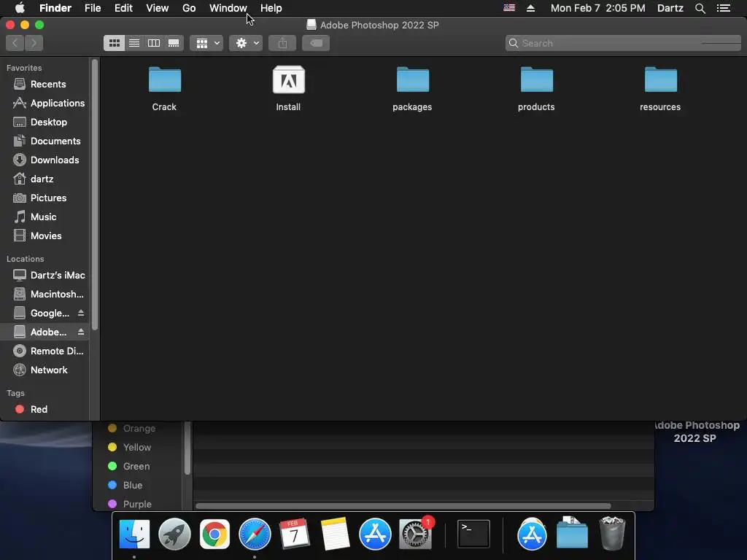
Task: Select Pictures in the sidebar
Action: pos(44,198)
